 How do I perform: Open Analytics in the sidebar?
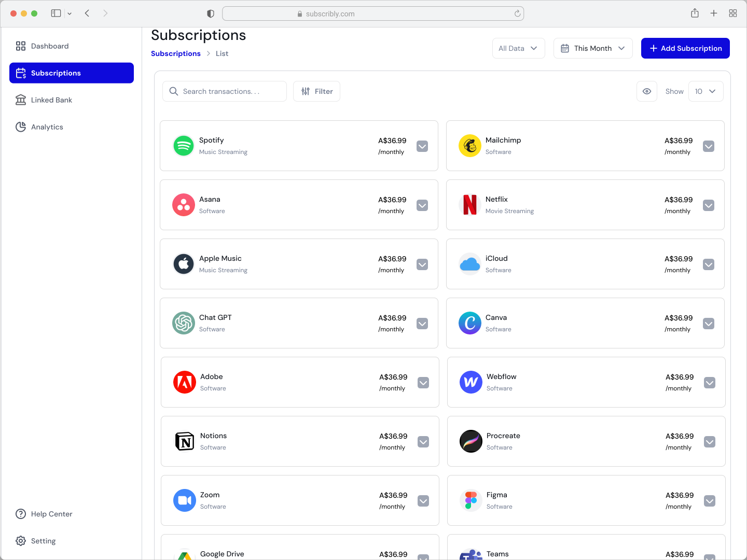[x=72, y=127]
